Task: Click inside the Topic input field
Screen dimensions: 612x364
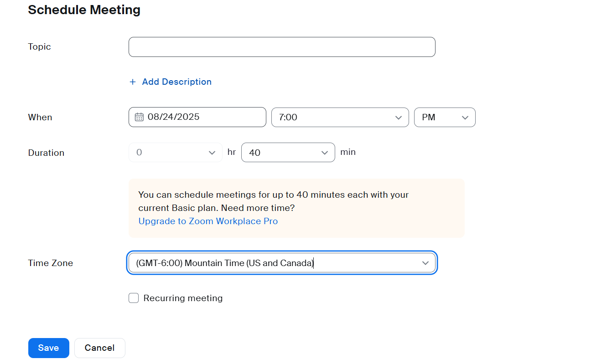Action: point(281,46)
